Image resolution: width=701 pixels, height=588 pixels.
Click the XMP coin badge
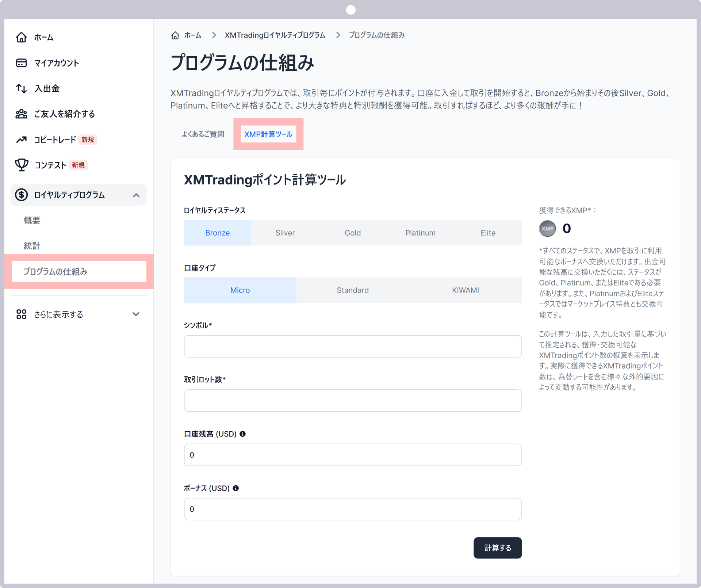click(x=547, y=229)
